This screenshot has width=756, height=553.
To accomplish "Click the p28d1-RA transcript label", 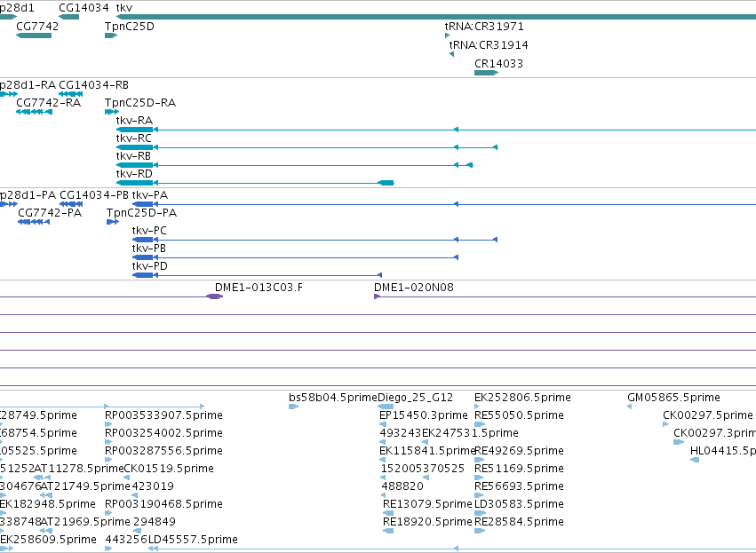I will click(x=28, y=85).
